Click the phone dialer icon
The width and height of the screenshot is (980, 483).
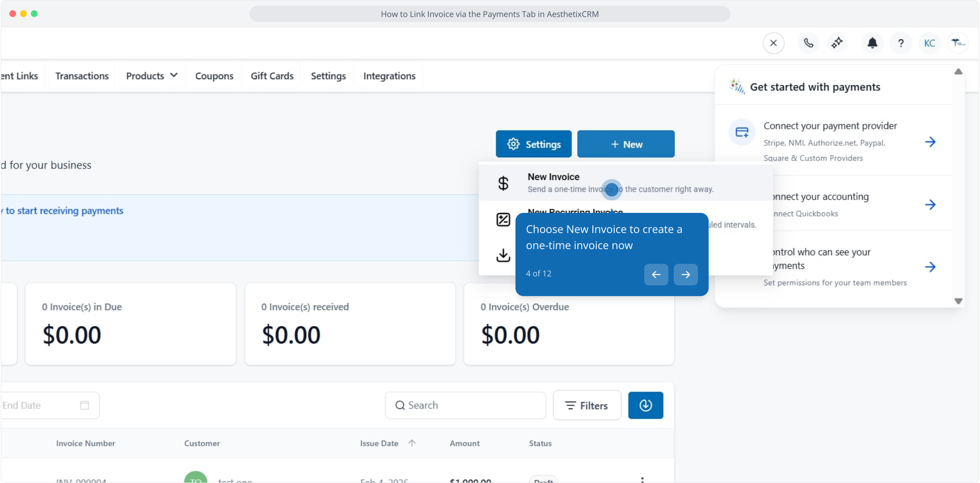pyautogui.click(x=808, y=43)
